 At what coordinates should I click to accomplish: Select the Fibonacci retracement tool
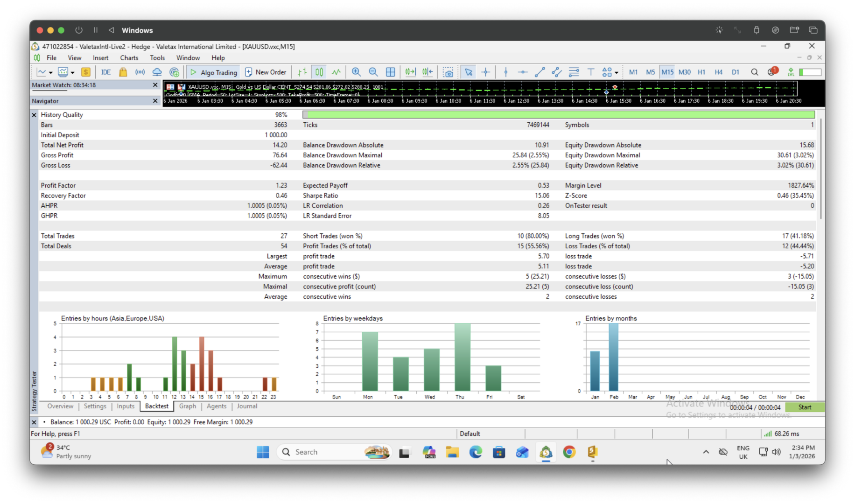pos(574,72)
